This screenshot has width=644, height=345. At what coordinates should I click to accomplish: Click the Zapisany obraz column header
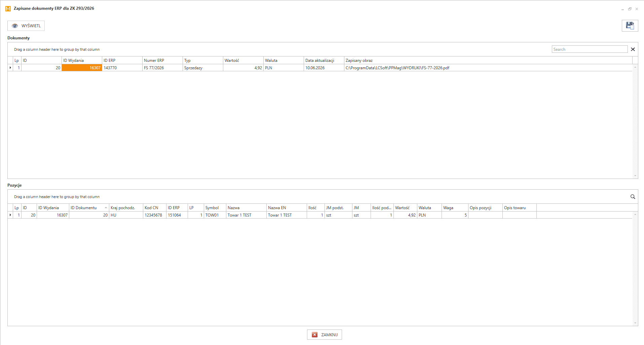[488, 61]
